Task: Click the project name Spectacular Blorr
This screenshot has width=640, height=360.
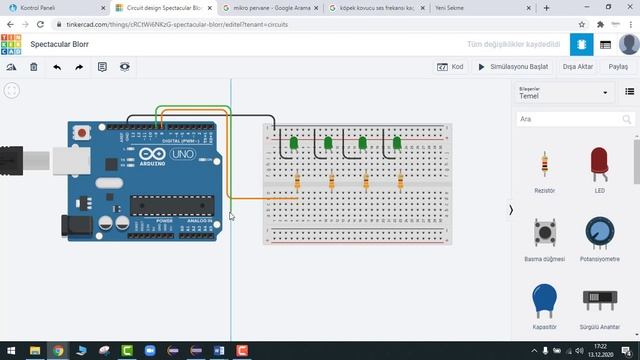Action: (60, 44)
